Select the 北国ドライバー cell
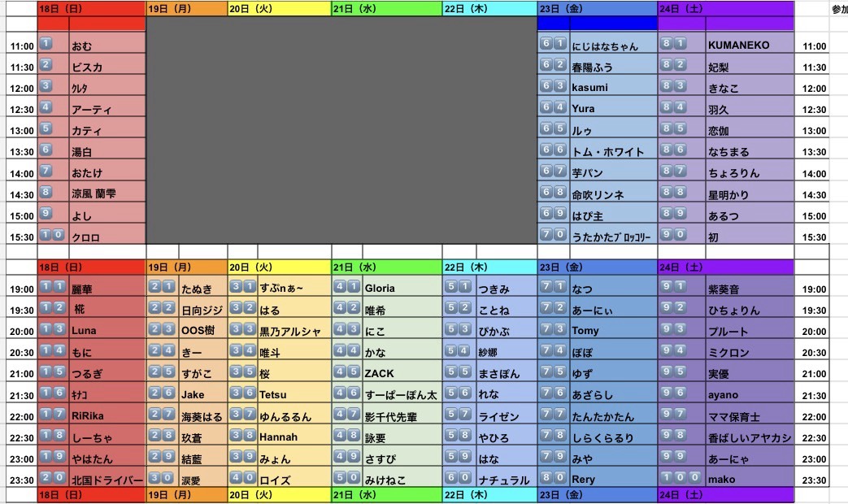848x504 pixels. coord(107,477)
